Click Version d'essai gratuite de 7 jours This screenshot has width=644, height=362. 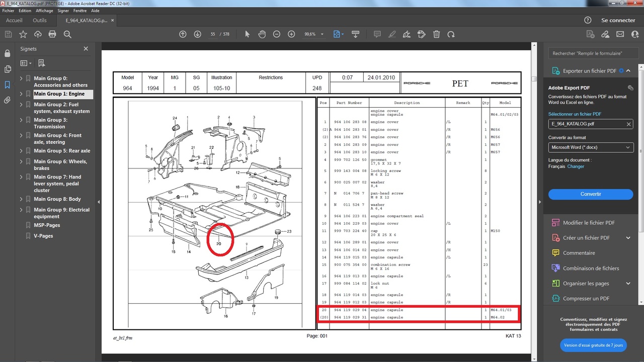(x=593, y=345)
